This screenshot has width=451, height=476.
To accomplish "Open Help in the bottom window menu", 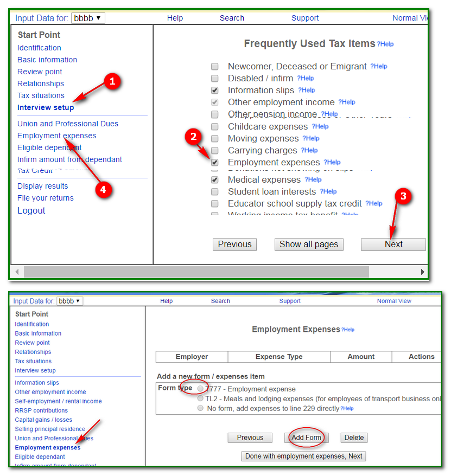I will click(x=166, y=301).
